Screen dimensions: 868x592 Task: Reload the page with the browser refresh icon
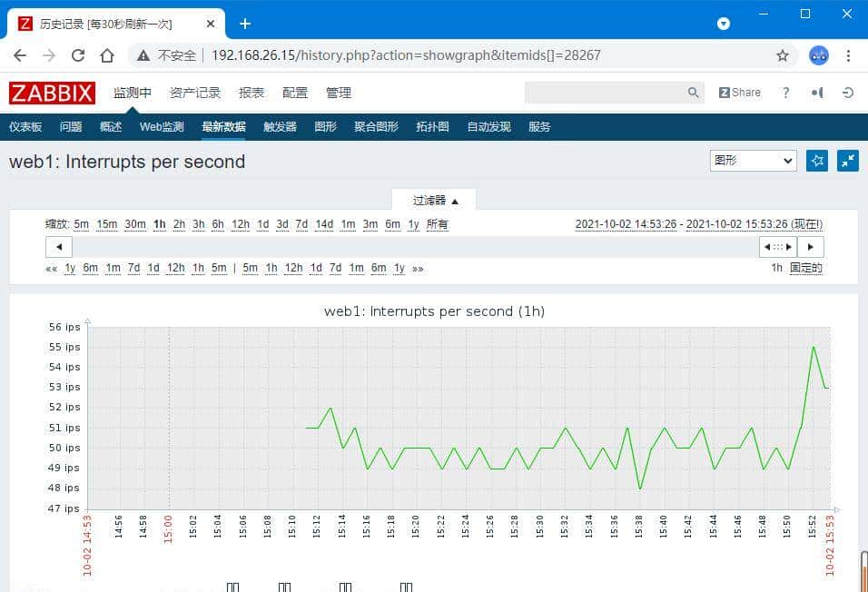click(77, 55)
